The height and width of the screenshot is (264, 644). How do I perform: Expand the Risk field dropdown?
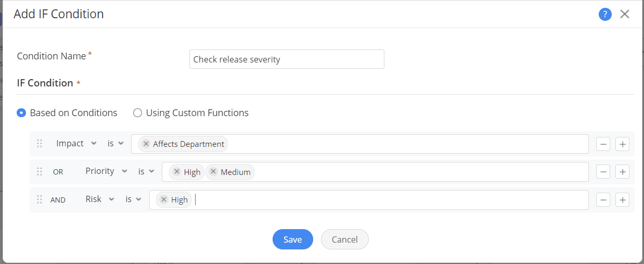coord(100,199)
